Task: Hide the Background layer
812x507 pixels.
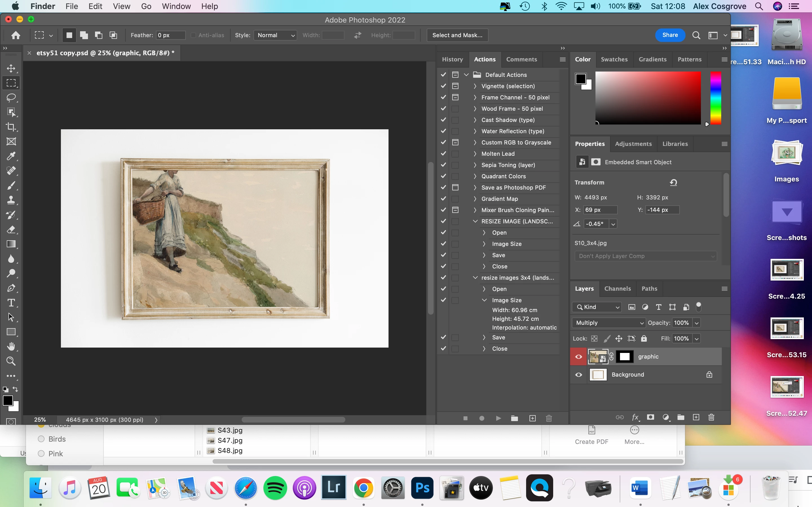Action: point(579,375)
